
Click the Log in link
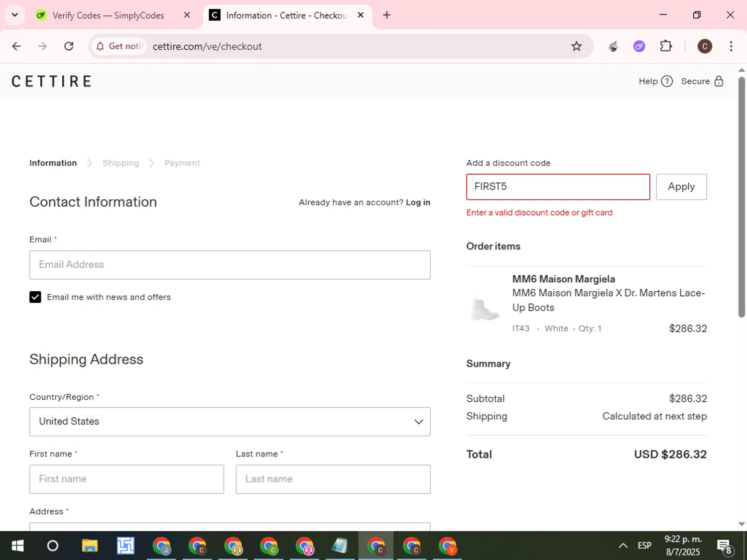(418, 202)
